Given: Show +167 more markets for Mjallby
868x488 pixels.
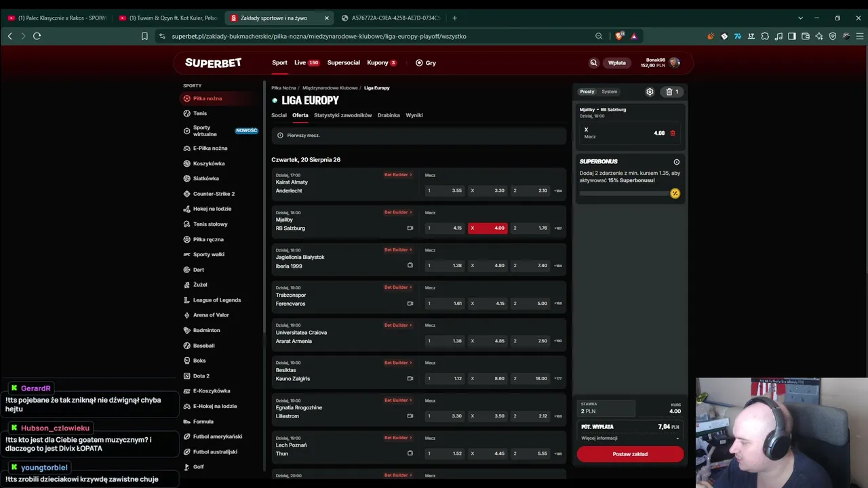Looking at the screenshot, I should pos(558,228).
